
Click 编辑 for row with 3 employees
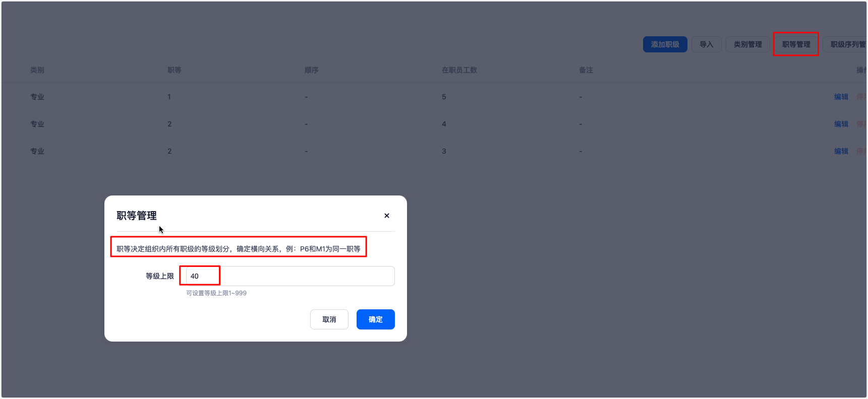(x=841, y=151)
